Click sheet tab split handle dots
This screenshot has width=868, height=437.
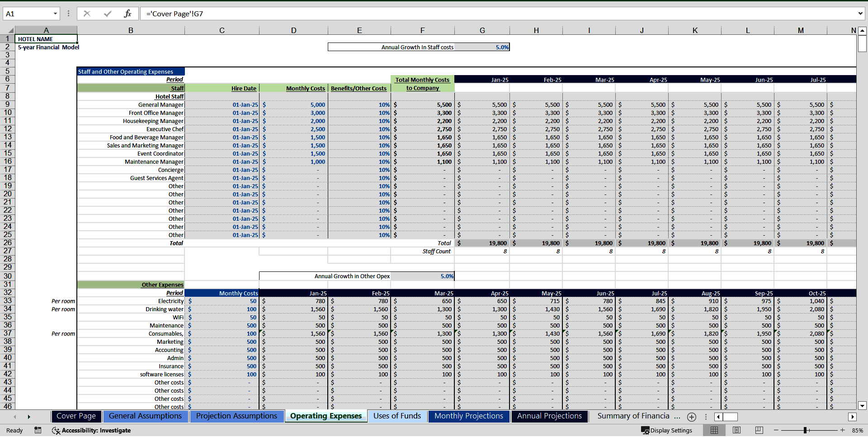click(706, 417)
